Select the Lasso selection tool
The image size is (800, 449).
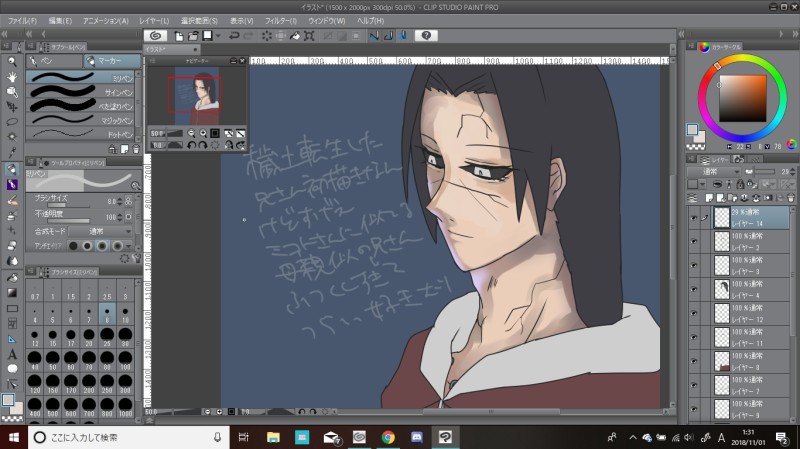click(12, 121)
